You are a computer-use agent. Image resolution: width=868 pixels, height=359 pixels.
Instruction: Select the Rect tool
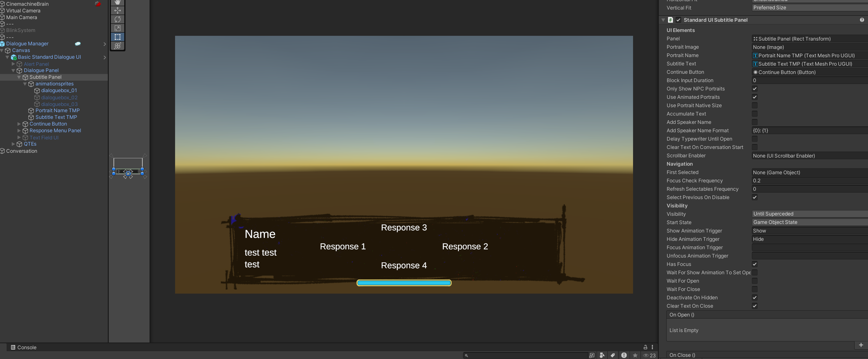(x=118, y=37)
